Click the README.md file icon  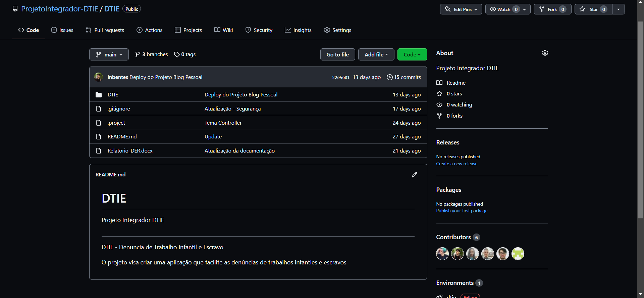99,136
